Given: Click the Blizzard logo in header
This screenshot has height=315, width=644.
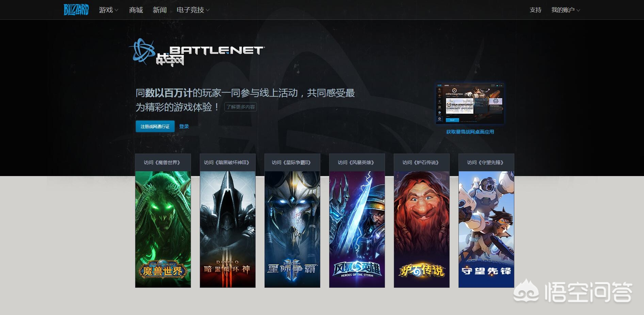Looking at the screenshot, I should tap(76, 10).
